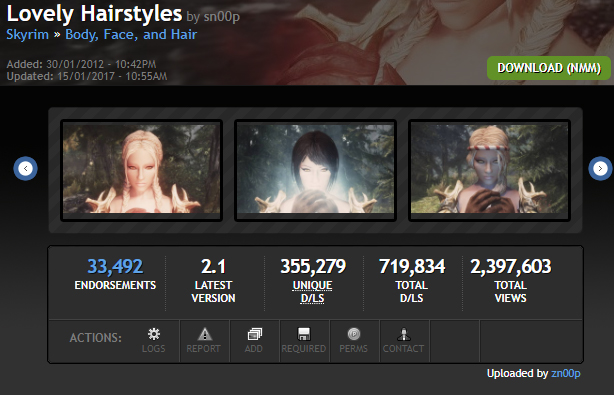View the Perms permissions icon
This screenshot has width=614, height=395.
pyautogui.click(x=354, y=334)
